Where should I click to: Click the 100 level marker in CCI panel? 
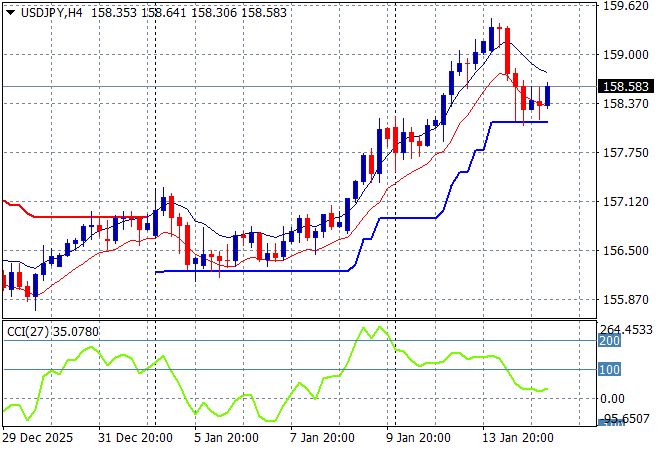click(x=607, y=370)
